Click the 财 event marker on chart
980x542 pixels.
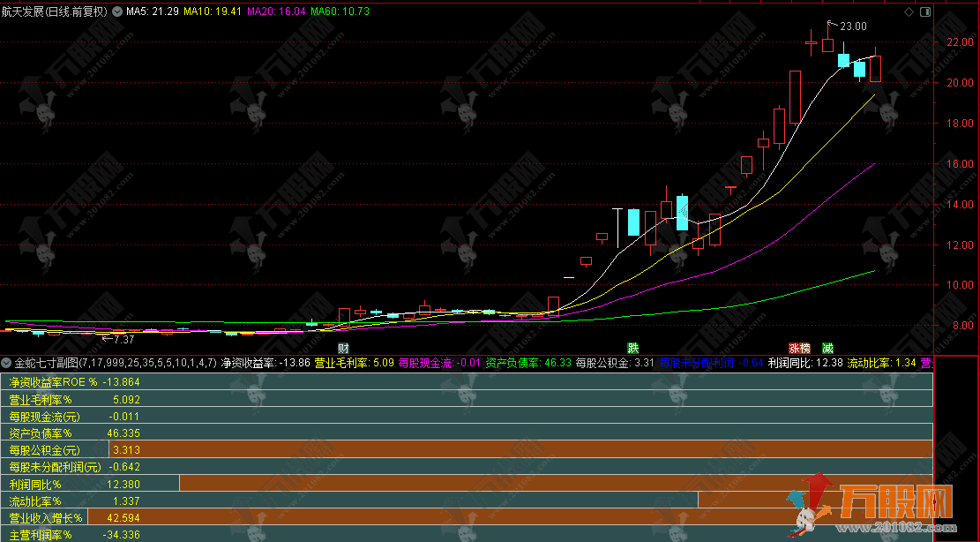coord(343,348)
